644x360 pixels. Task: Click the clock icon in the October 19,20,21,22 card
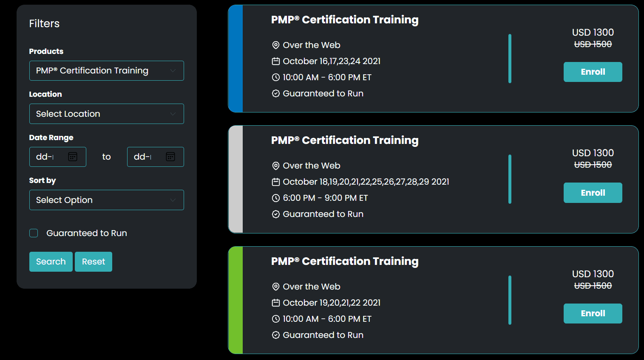(276, 319)
